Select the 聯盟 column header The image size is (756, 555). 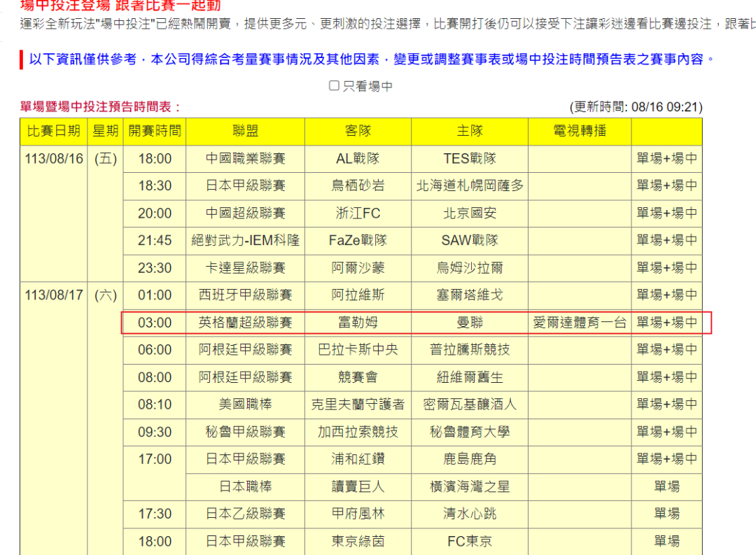(x=245, y=131)
